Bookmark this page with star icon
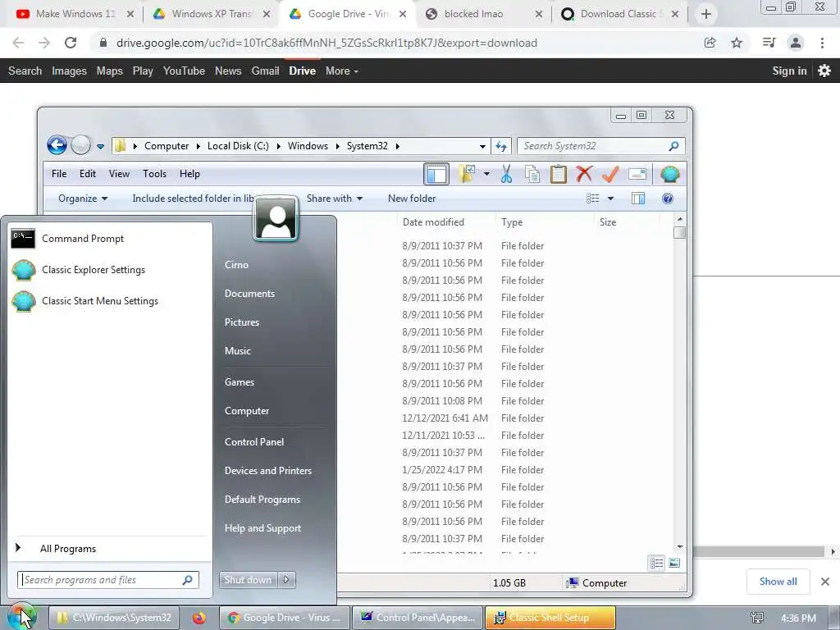Viewport: 840px width, 630px height. pos(737,43)
